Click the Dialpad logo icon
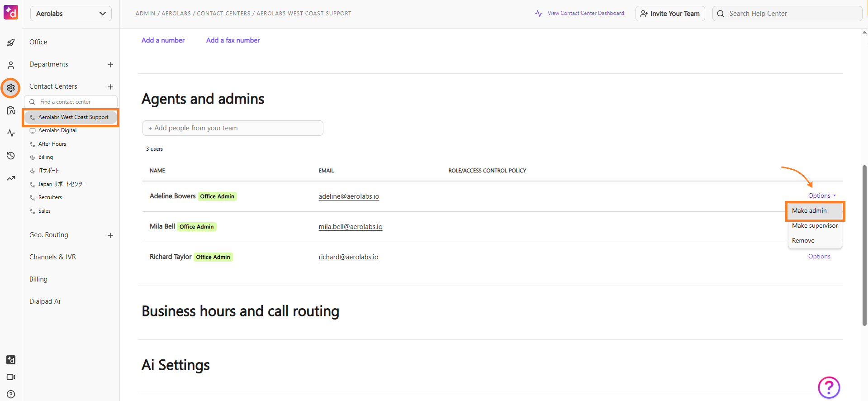The width and height of the screenshot is (868, 401). [11, 12]
